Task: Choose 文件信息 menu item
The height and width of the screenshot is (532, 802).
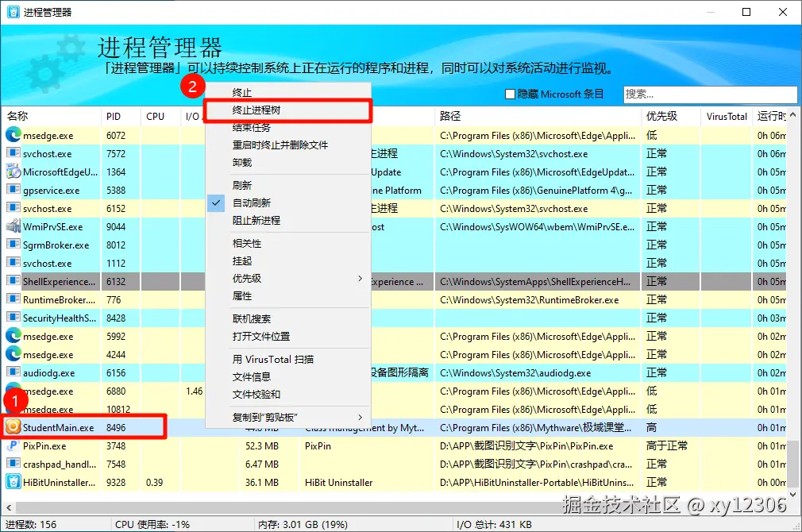Action: pyautogui.click(x=288, y=377)
